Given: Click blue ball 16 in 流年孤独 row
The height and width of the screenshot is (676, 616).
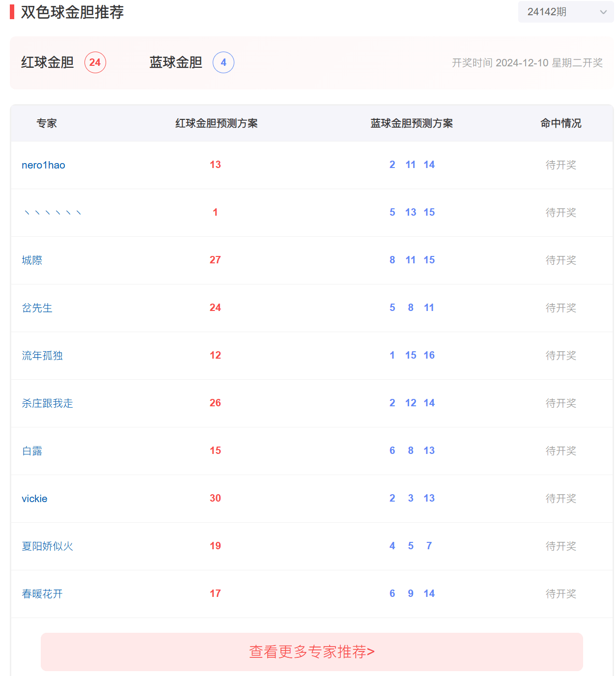Looking at the screenshot, I should click(x=429, y=355).
